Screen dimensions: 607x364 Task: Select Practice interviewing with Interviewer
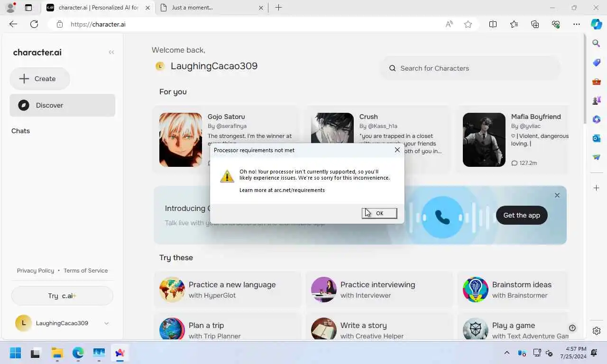(379, 290)
